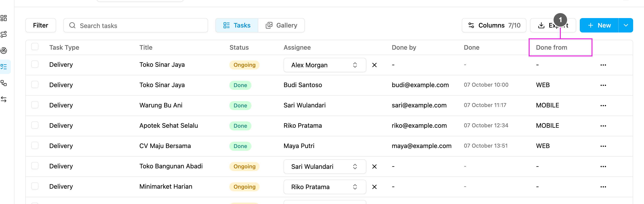Image resolution: width=644 pixels, height=204 pixels.
Task: Click the Filter button
Action: click(40, 25)
